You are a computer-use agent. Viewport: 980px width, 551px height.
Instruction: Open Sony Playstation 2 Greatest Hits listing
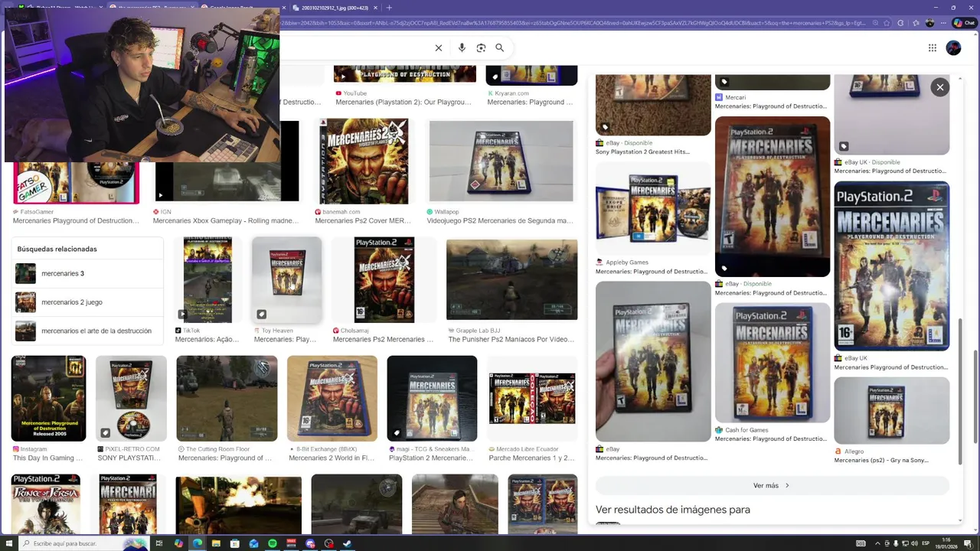[642, 152]
